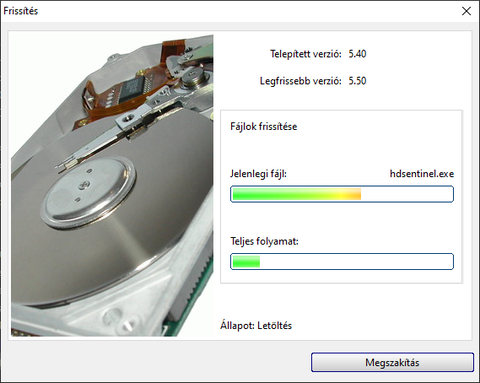The image size is (480, 383).
Task: Click the Frissítés window title
Action: tap(21, 11)
